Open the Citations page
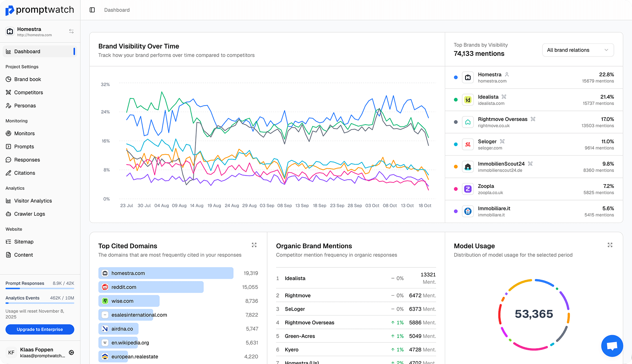The width and height of the screenshot is (632, 364). [25, 173]
